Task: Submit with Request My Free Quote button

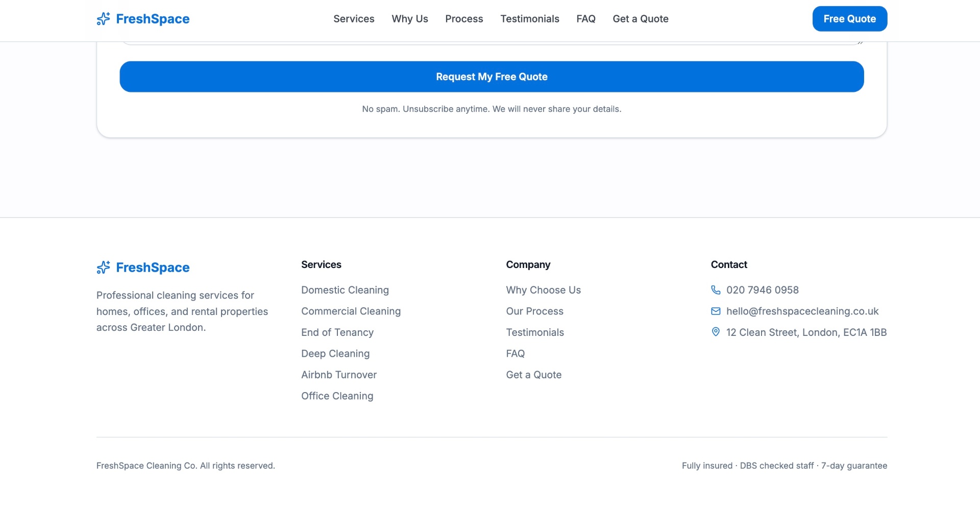Action: coord(492,77)
